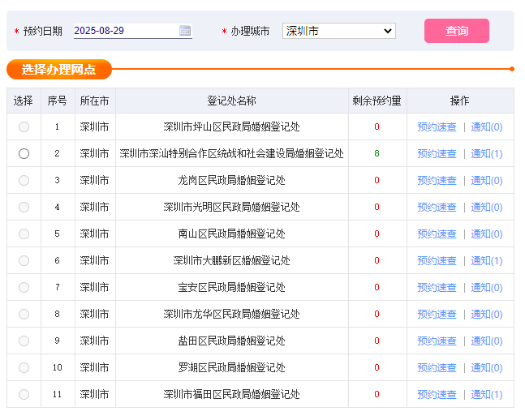The height and width of the screenshot is (420, 525).
Task: Select radio button for 坪山区 registry row
Action: coord(24,126)
